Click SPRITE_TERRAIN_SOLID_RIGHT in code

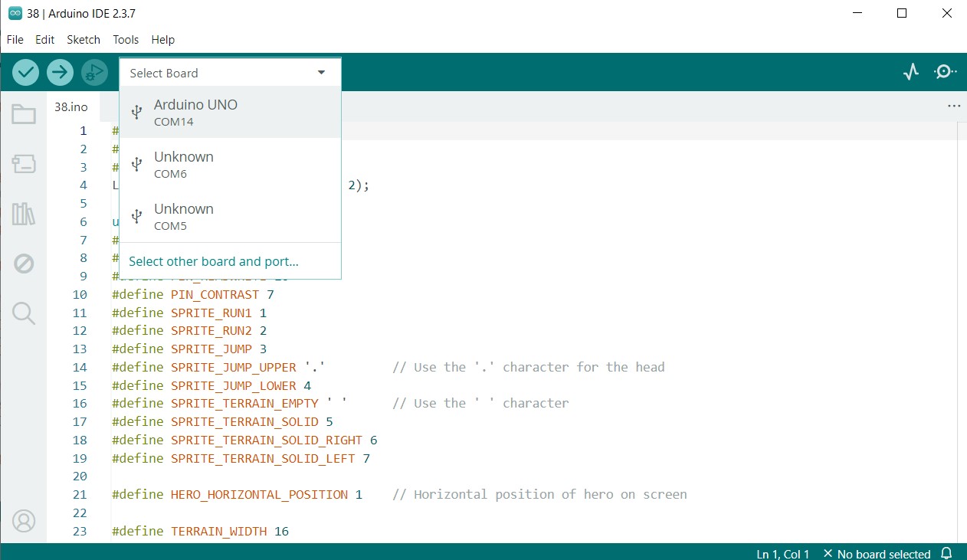(x=267, y=440)
